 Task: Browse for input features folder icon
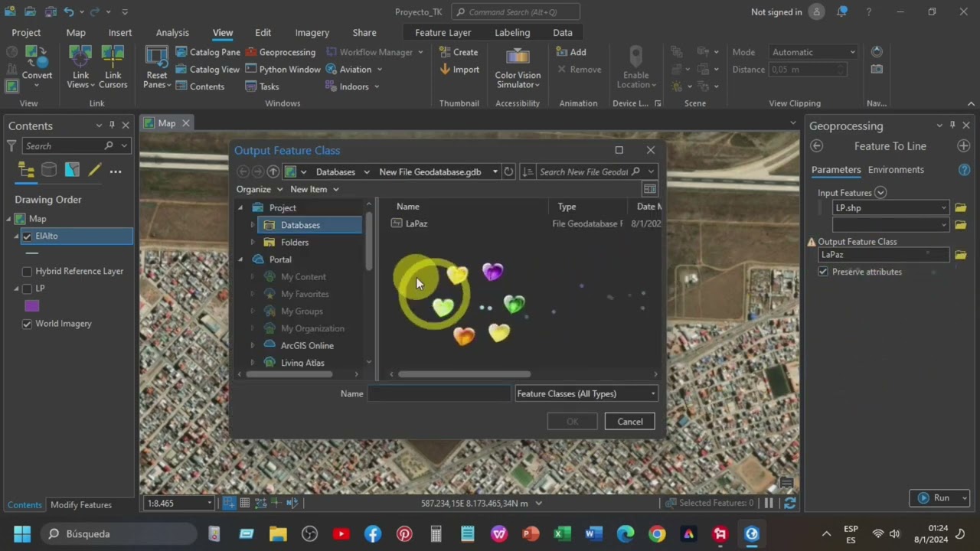(x=960, y=208)
